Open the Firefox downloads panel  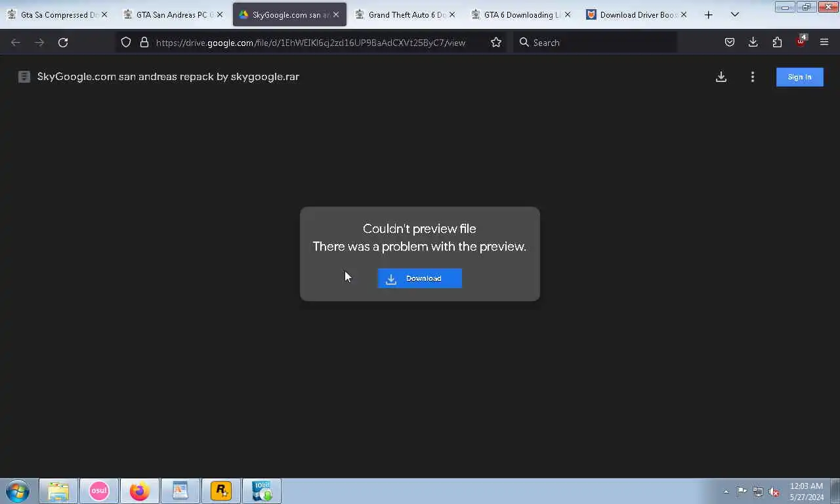pyautogui.click(x=753, y=43)
